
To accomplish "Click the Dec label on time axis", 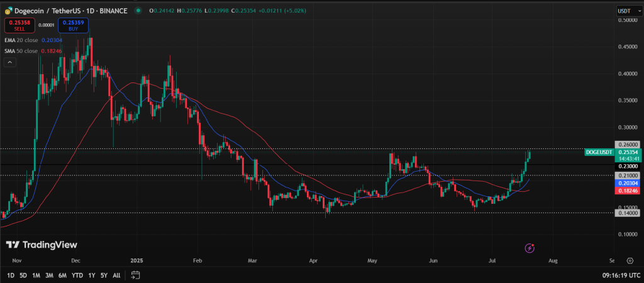I will pyautogui.click(x=75, y=260).
